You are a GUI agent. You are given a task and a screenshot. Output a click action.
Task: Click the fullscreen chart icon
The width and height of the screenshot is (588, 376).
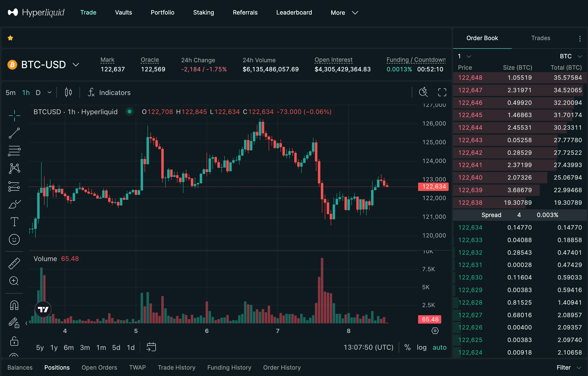click(442, 93)
